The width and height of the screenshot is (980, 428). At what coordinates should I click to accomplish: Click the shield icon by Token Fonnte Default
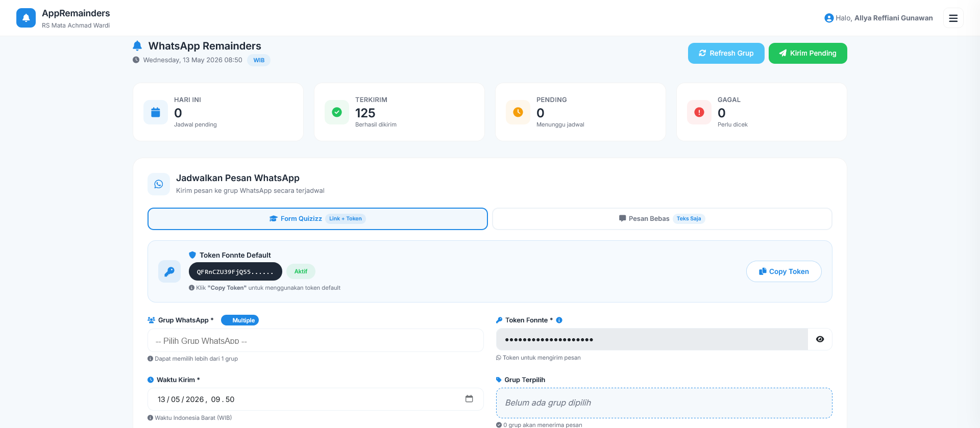(x=192, y=255)
